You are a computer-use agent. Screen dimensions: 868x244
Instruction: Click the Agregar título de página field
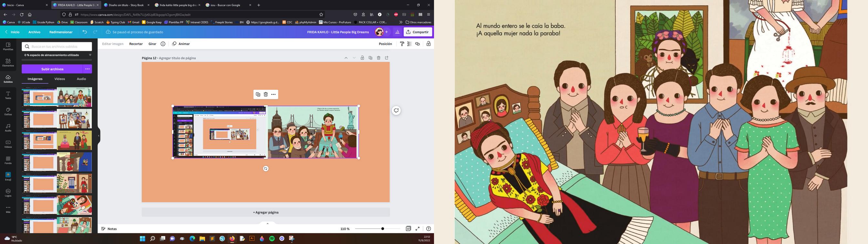coord(177,58)
